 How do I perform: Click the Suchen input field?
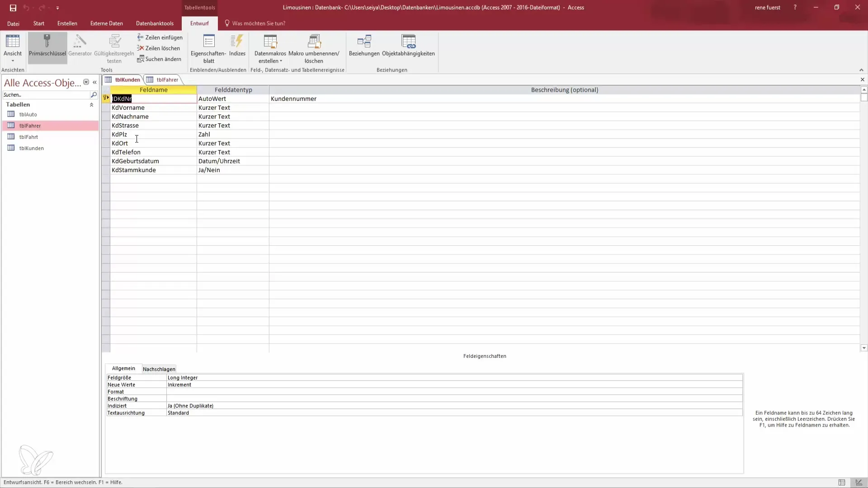45,95
